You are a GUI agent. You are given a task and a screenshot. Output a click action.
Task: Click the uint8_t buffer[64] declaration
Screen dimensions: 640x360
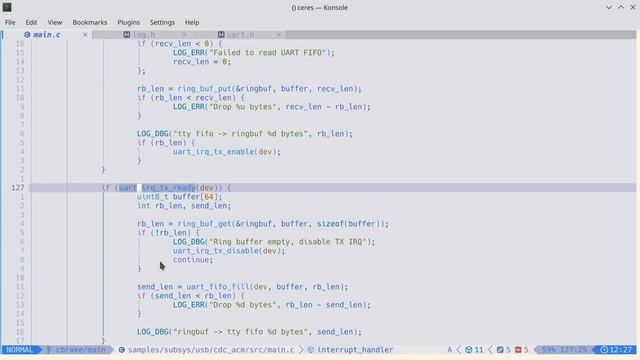[180, 197]
